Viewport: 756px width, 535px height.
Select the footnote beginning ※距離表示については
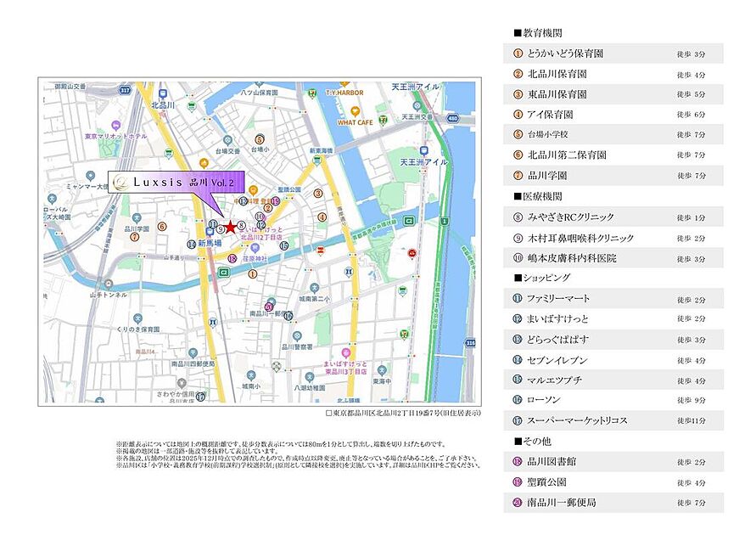[x=281, y=443]
